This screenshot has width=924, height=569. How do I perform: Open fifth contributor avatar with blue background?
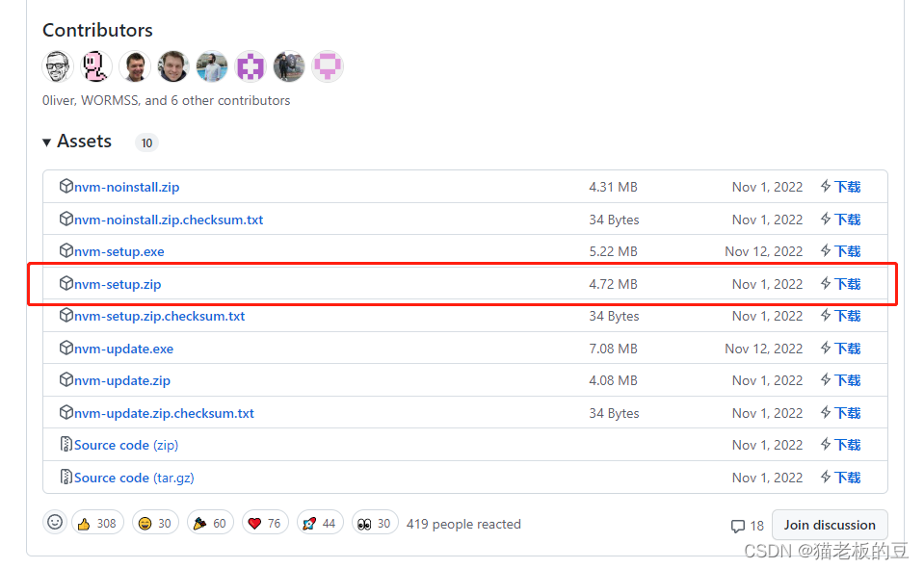[x=212, y=66]
